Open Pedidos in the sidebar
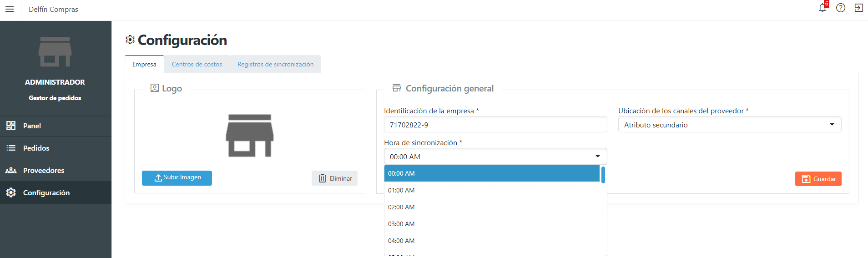Viewport: 868px width, 258px height. point(36,148)
